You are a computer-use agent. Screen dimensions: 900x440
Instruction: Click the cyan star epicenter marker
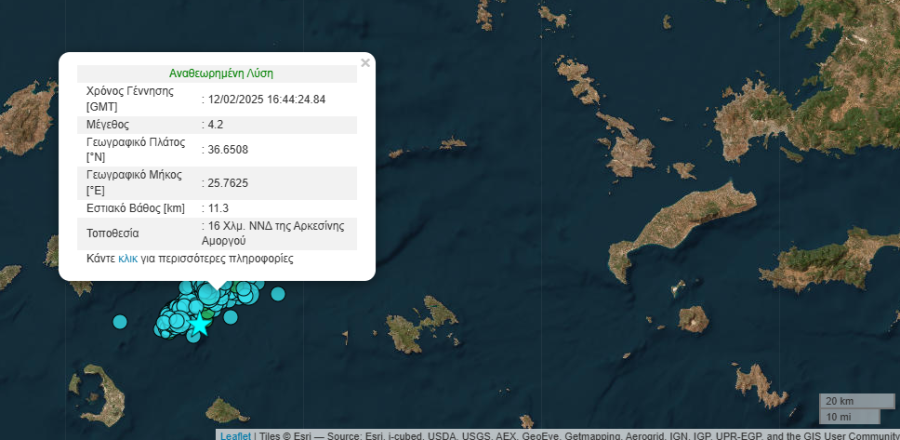coord(200,325)
